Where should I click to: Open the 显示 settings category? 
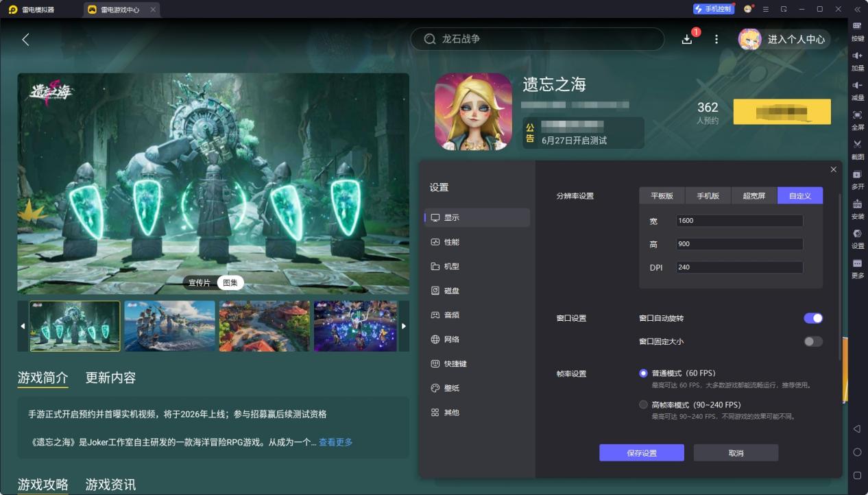(477, 217)
